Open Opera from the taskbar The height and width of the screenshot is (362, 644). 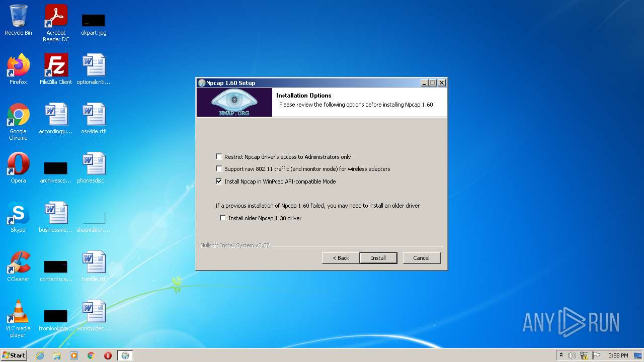tap(108, 355)
